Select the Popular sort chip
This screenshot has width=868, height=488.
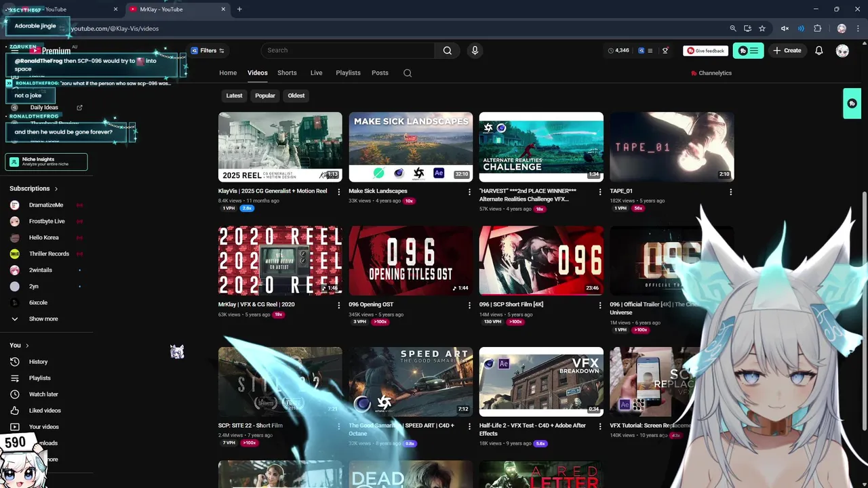(x=265, y=96)
